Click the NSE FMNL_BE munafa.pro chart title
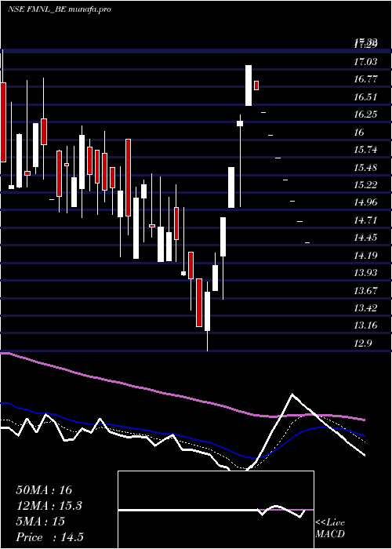Screen dimensions: 392x549 pyautogui.click(x=60, y=9)
